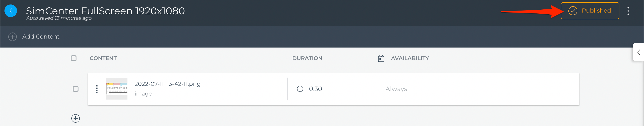Click the clock icon next to 0:30
Image resolution: width=644 pixels, height=126 pixels.
[x=300, y=89]
